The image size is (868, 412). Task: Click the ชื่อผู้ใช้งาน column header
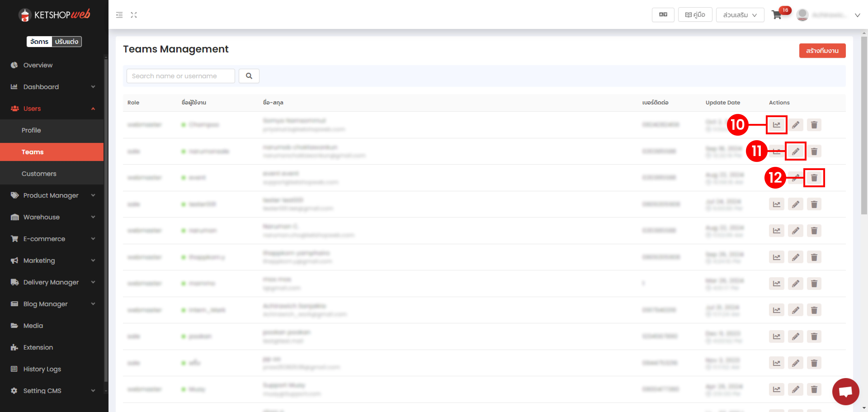click(x=194, y=103)
